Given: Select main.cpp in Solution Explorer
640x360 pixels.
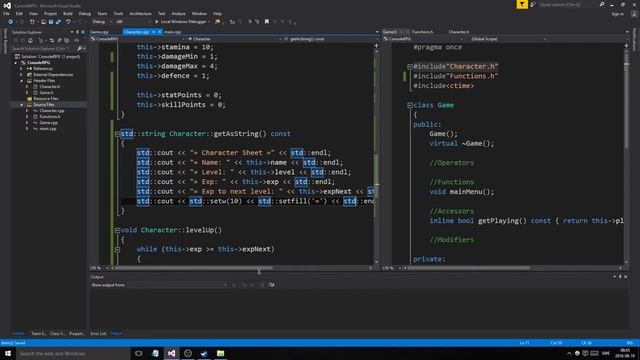Looking at the screenshot, I should click(x=48, y=129).
